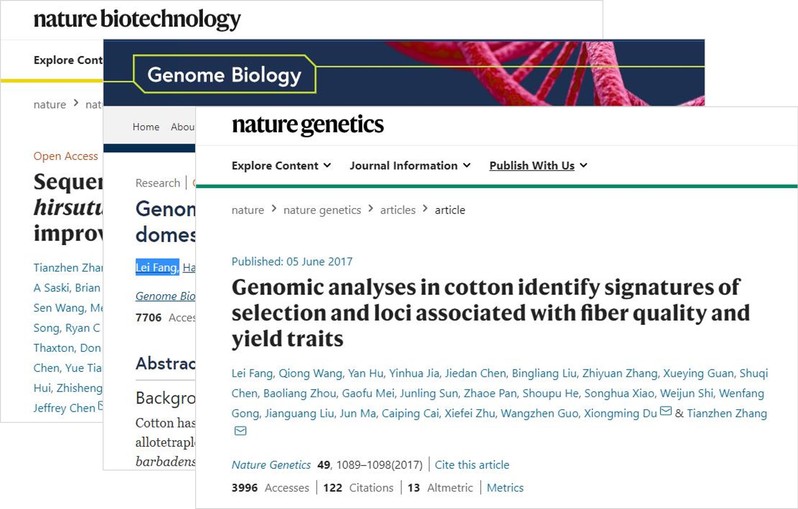798x509 pixels.
Task: Open the Metrics link
Action: (x=505, y=488)
